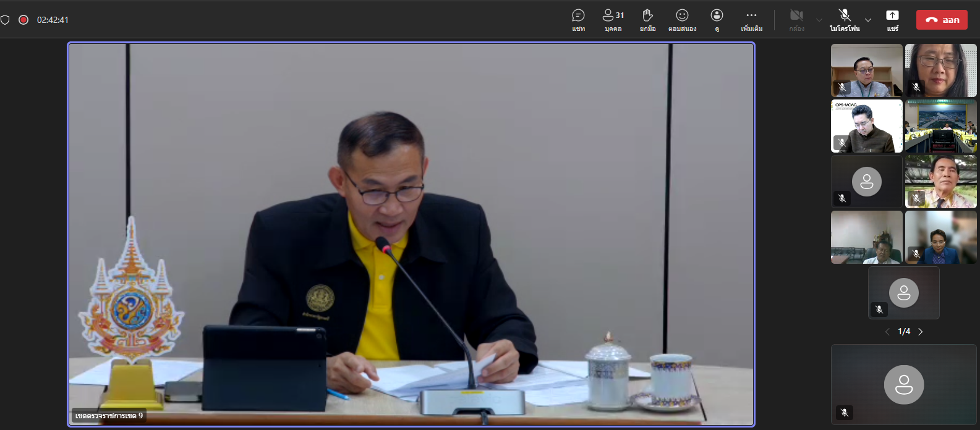This screenshot has width=980, height=430.
Task: Expand the microphone options dropdown arrow
Action: click(868, 20)
